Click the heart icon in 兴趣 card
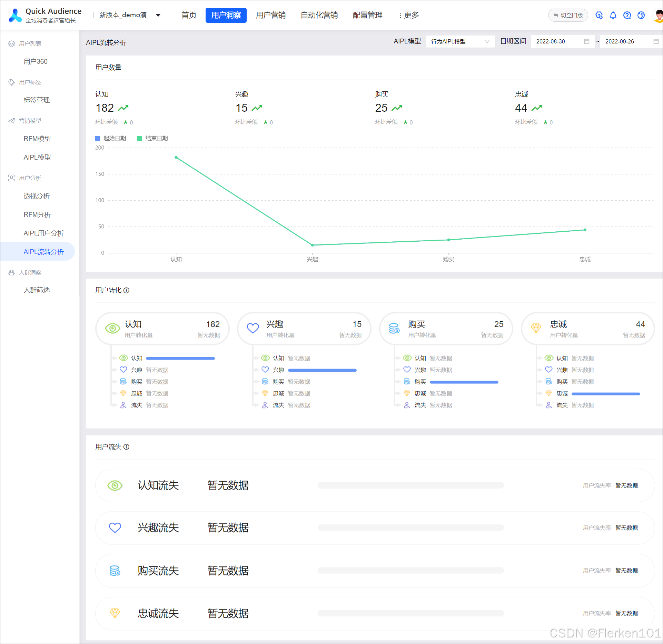Screen dimensions: 663x644 click(253, 328)
